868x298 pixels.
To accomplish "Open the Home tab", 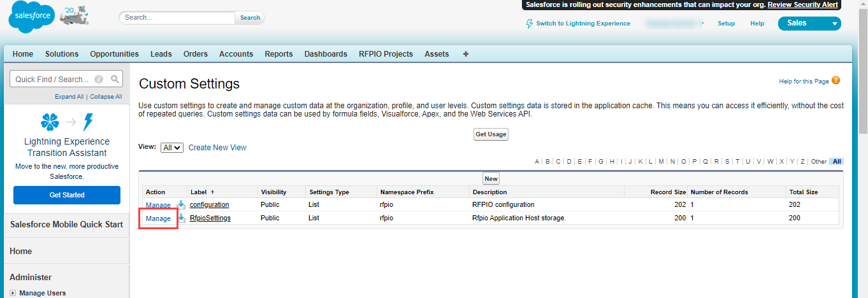I will pos(23,54).
